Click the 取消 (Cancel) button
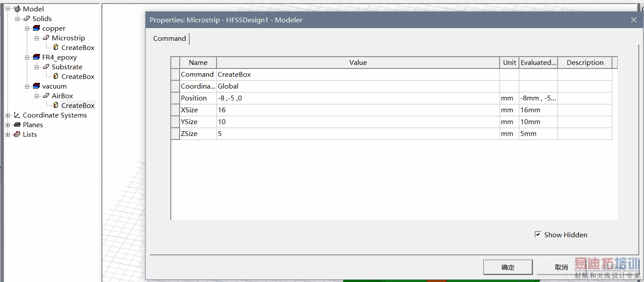 coord(561,267)
